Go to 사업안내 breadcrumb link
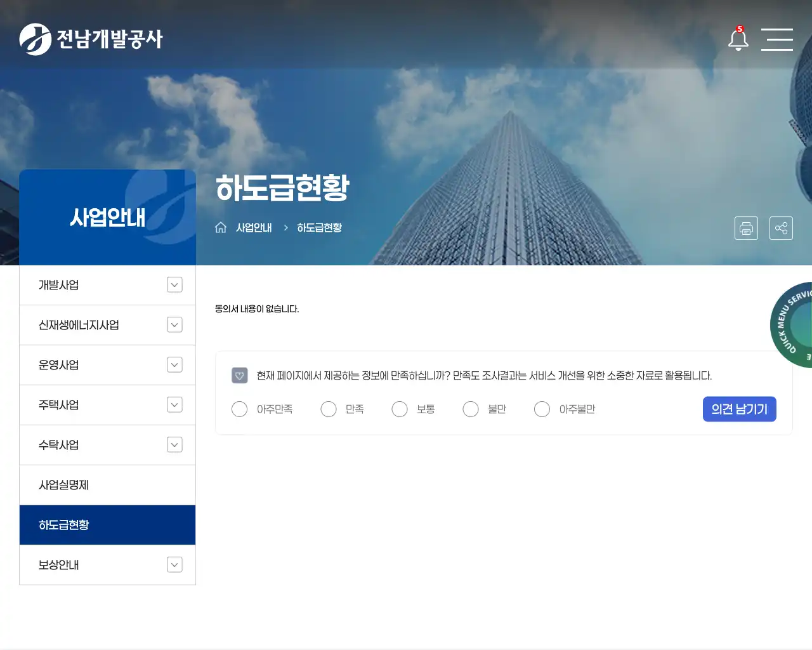 tap(254, 228)
